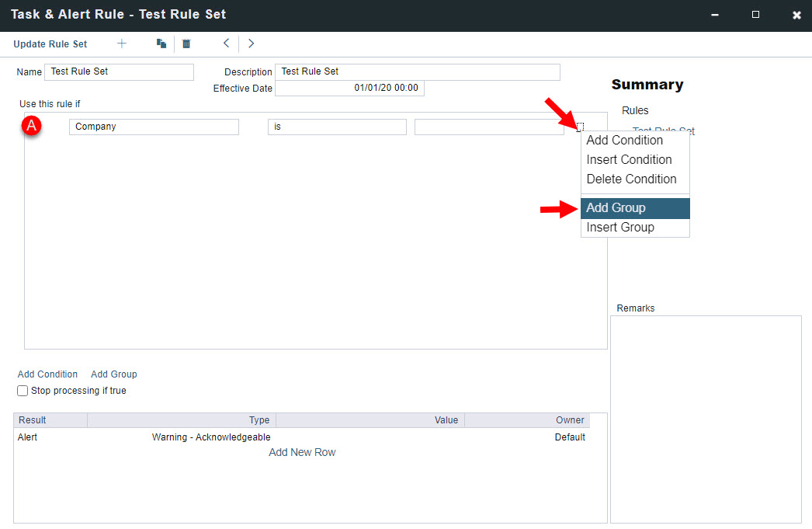Click into the Remarks text area
The height and width of the screenshot is (529, 812).
pyautogui.click(x=706, y=419)
